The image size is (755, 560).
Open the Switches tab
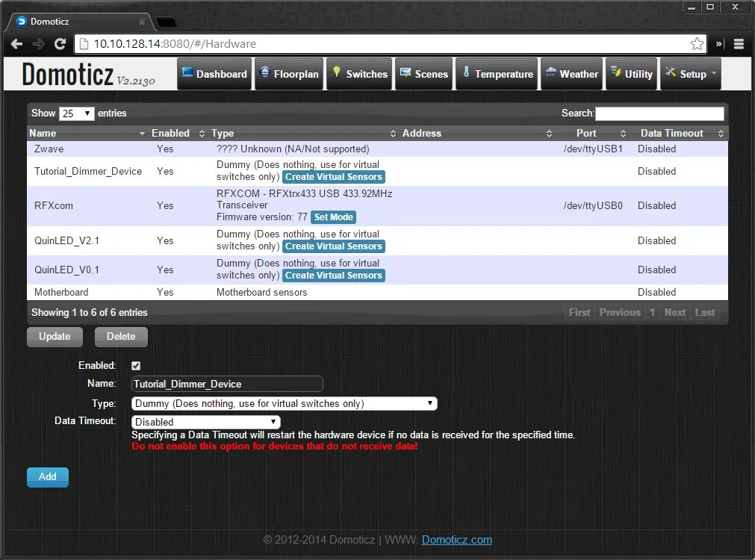point(360,74)
